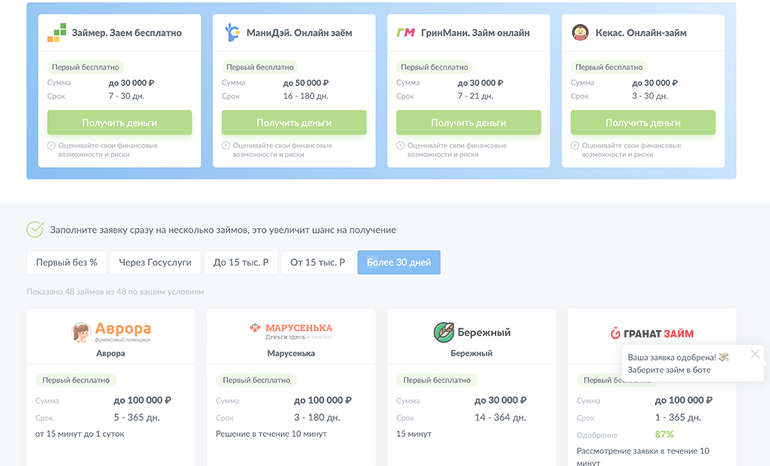
Task: Click 'Первый бесплатно' badge in МаниДэй card
Action: click(260, 67)
